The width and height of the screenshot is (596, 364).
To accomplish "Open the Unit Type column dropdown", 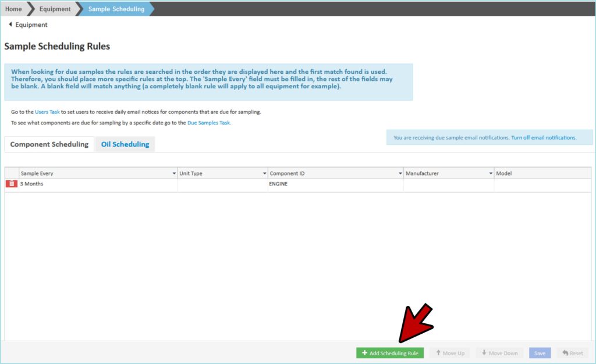I will [x=264, y=173].
